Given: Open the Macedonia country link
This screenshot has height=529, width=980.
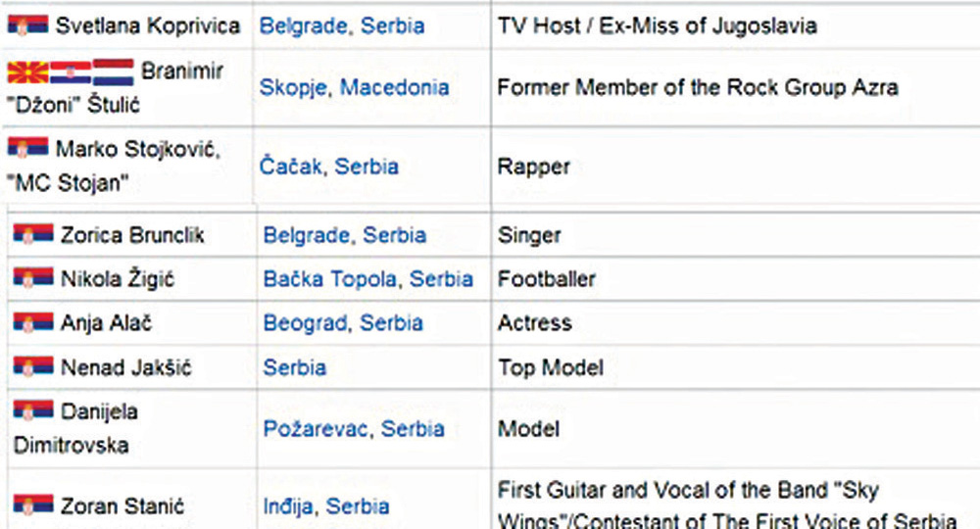Looking at the screenshot, I should [395, 87].
